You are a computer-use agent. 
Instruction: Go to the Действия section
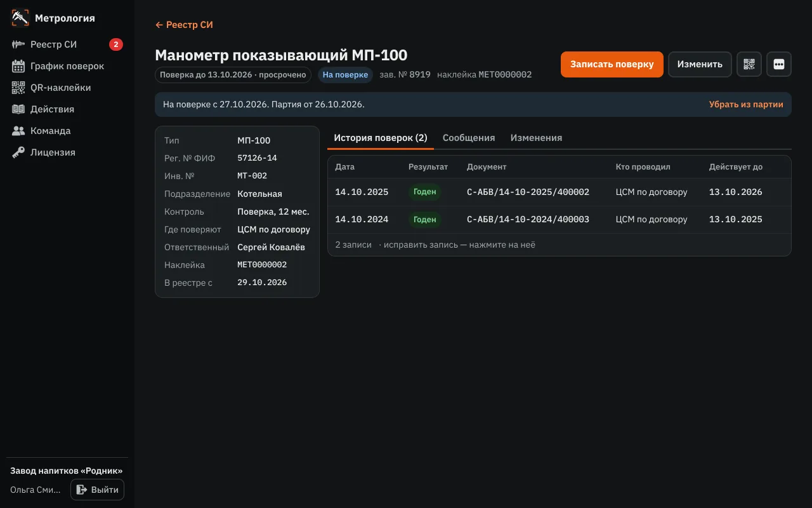point(67,109)
